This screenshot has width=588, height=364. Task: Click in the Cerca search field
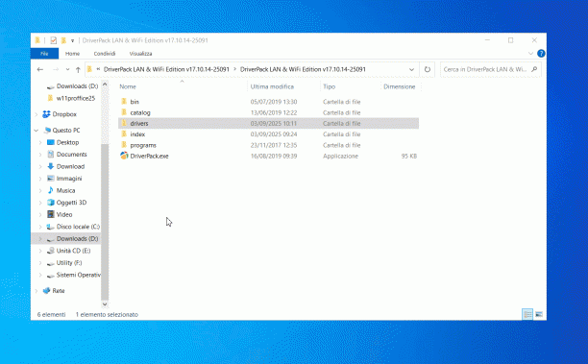click(485, 69)
